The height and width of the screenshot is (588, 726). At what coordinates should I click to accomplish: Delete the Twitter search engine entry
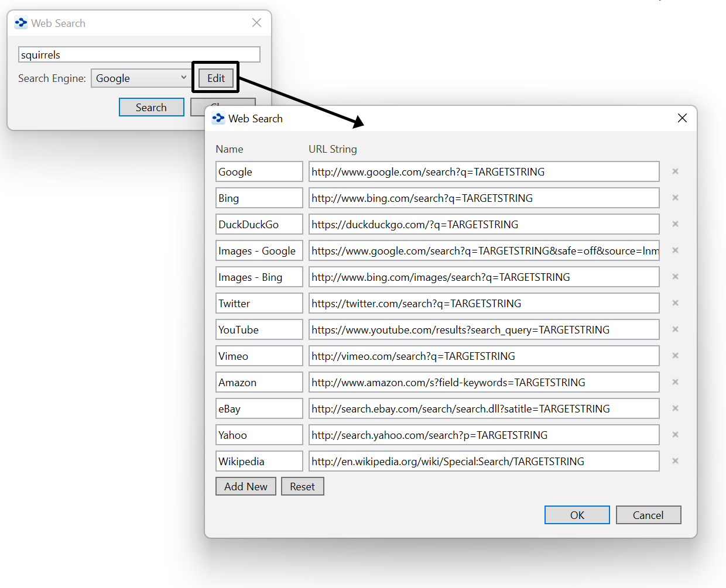coord(675,303)
